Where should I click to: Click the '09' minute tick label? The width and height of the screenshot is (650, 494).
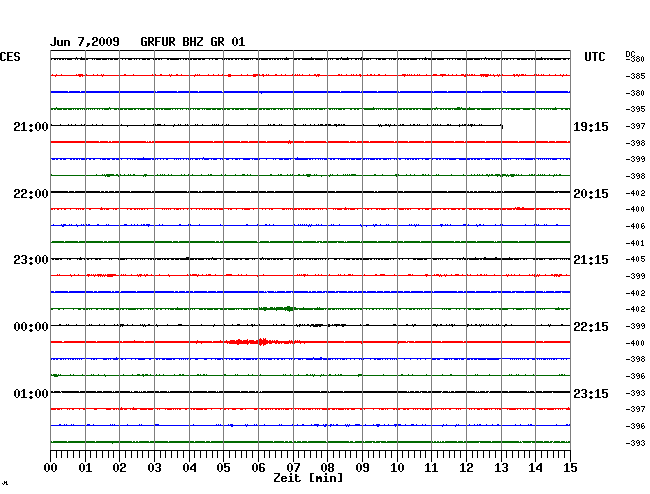(362, 468)
